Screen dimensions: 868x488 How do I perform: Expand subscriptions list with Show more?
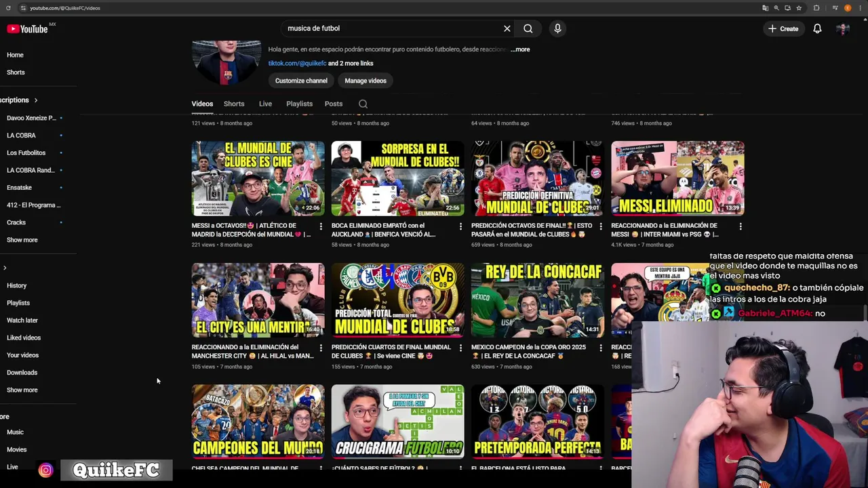point(22,240)
